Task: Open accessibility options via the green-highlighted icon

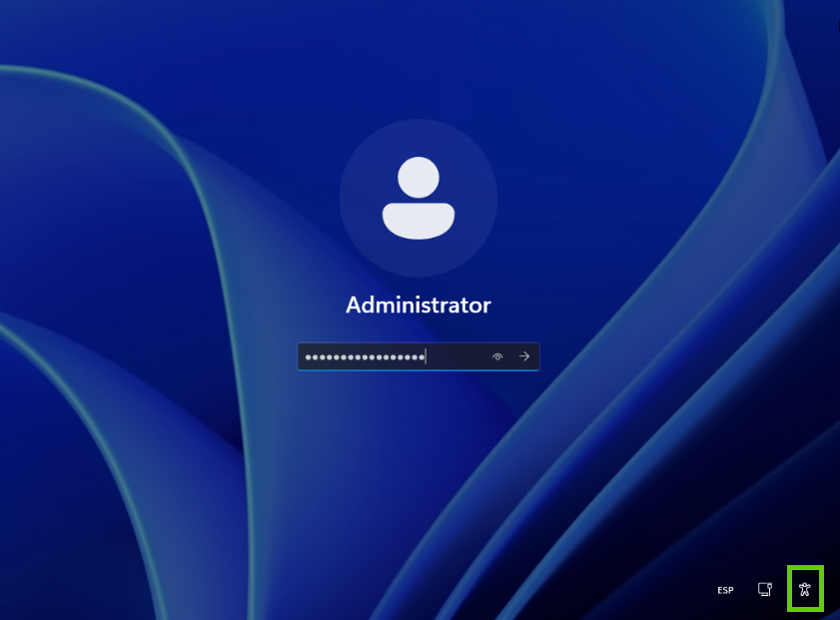Action: click(805, 589)
